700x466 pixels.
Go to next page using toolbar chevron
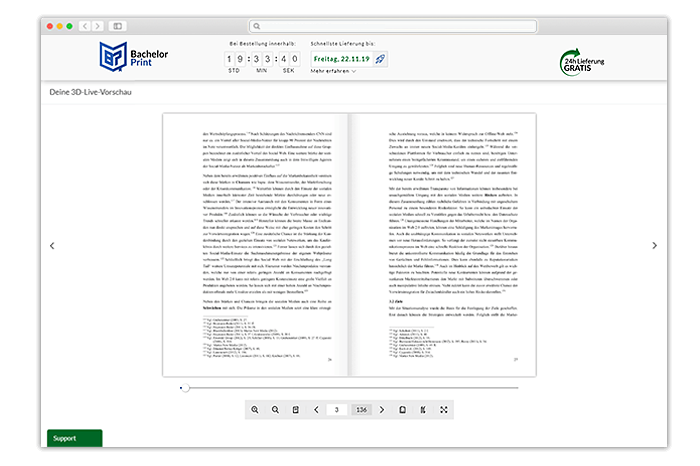click(382, 410)
